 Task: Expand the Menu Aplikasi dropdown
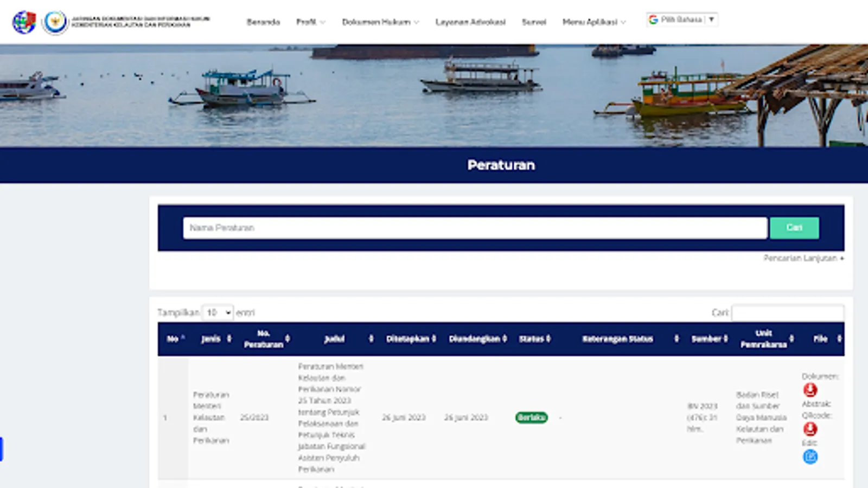pos(594,22)
